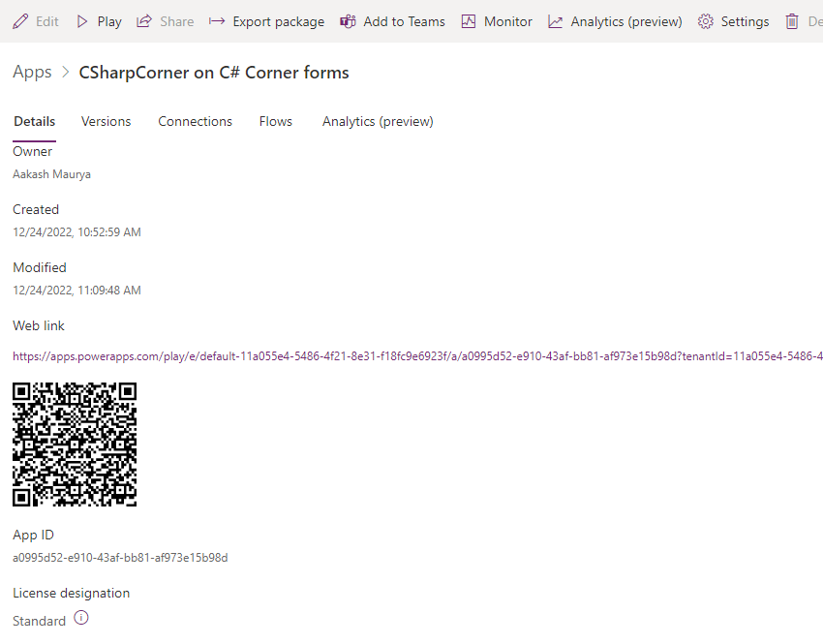This screenshot has width=823, height=644.
Task: Open Add to Teams
Action: click(x=348, y=20)
